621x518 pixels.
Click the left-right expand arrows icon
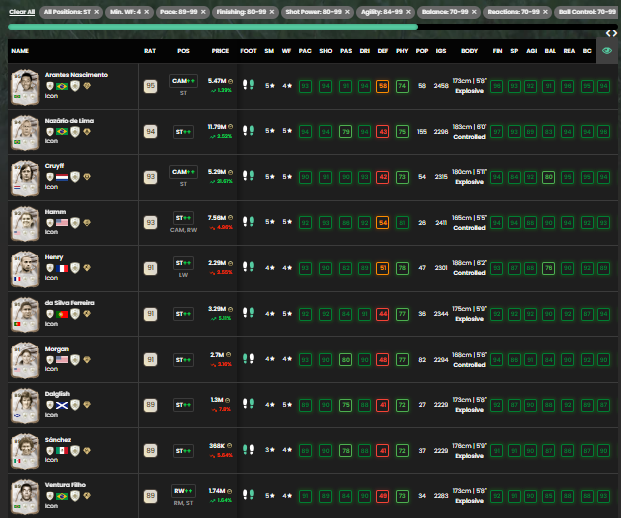point(611,34)
